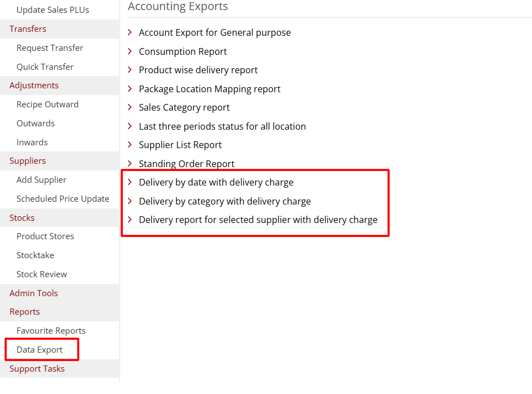Open Scheduled Price Update

63,199
